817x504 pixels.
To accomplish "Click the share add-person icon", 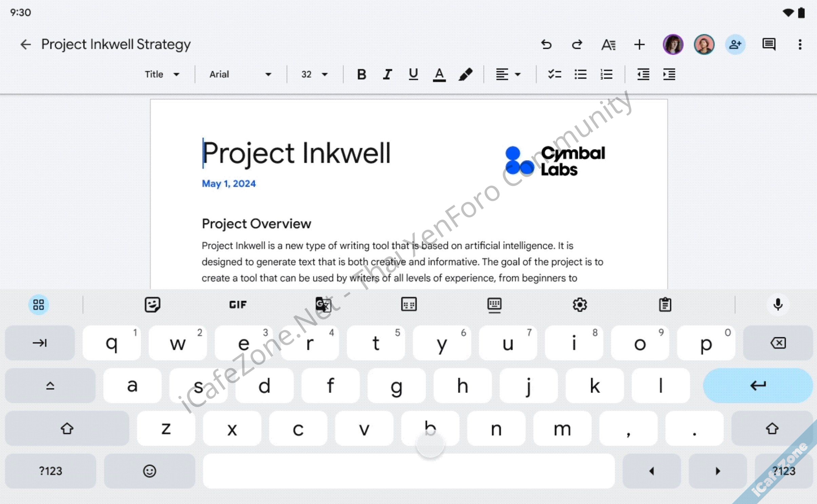I will click(x=735, y=44).
